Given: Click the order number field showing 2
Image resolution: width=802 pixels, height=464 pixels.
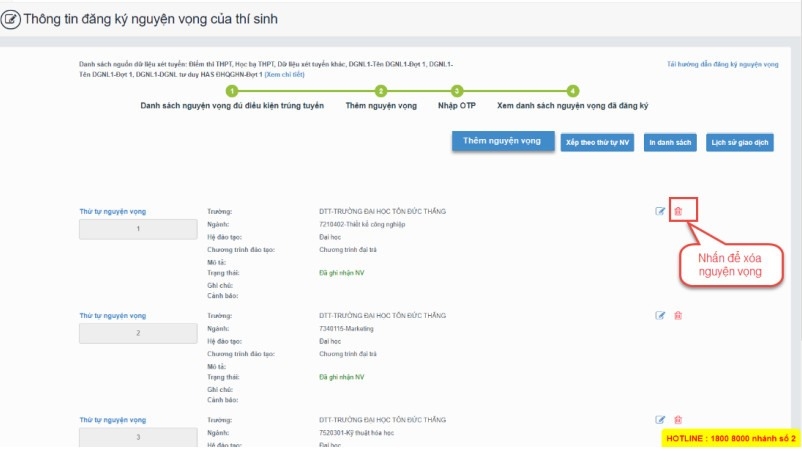Looking at the screenshot, I should coord(138,333).
